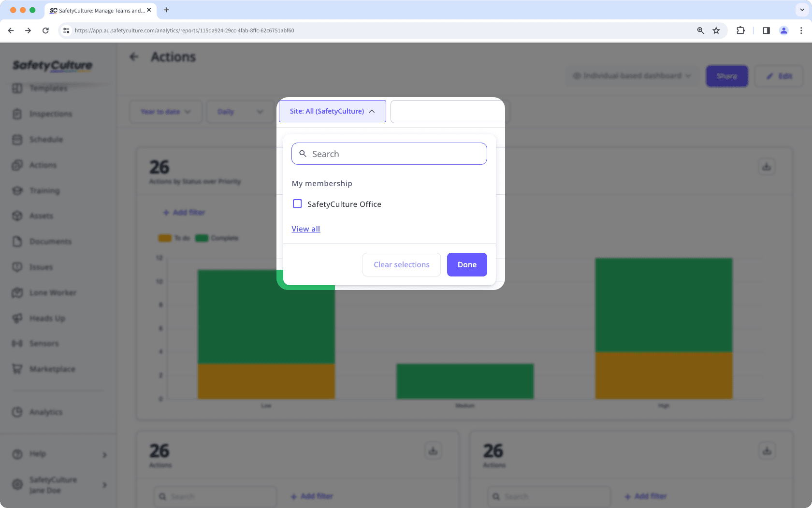Open the Actions section from sidebar

click(x=43, y=165)
